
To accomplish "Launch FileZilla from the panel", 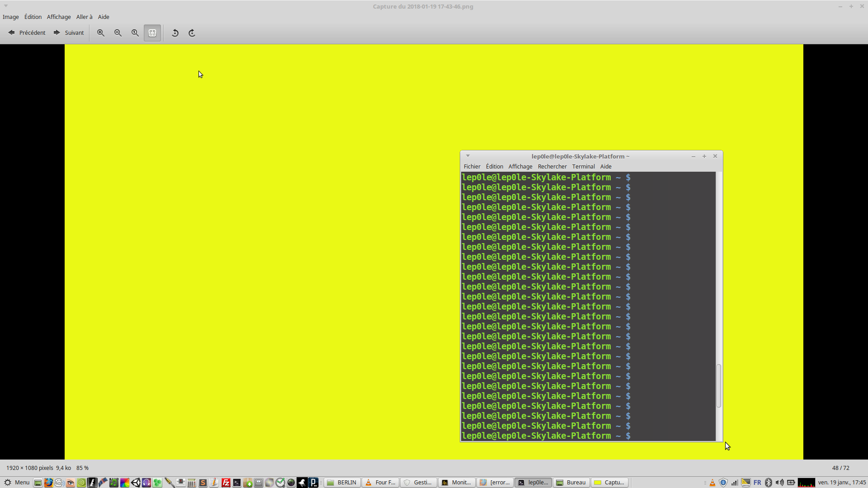I will (226, 483).
